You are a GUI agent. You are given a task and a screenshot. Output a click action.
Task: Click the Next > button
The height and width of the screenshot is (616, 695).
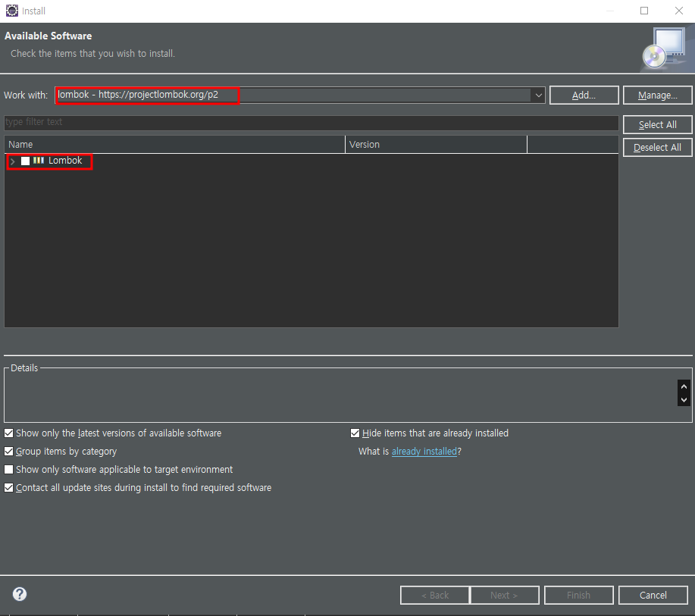click(x=505, y=596)
